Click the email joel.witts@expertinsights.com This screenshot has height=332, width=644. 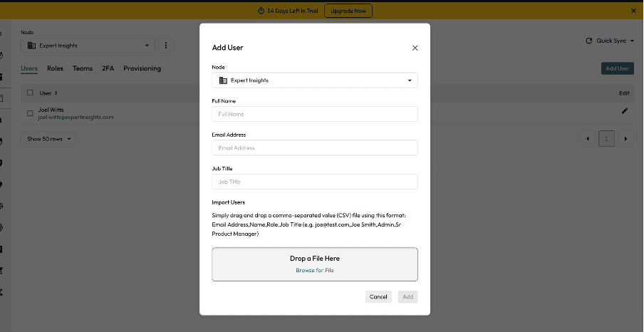coord(76,117)
